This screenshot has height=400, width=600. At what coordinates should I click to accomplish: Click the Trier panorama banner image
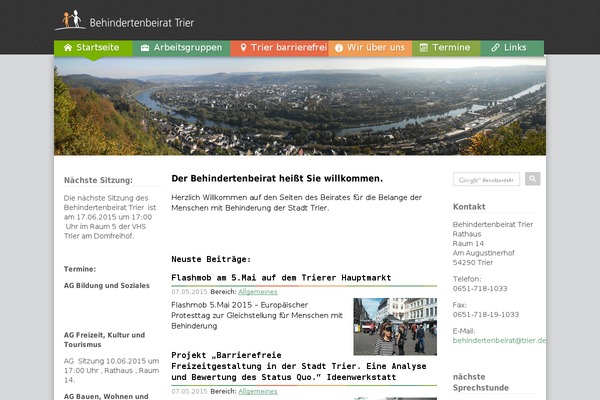point(300,106)
